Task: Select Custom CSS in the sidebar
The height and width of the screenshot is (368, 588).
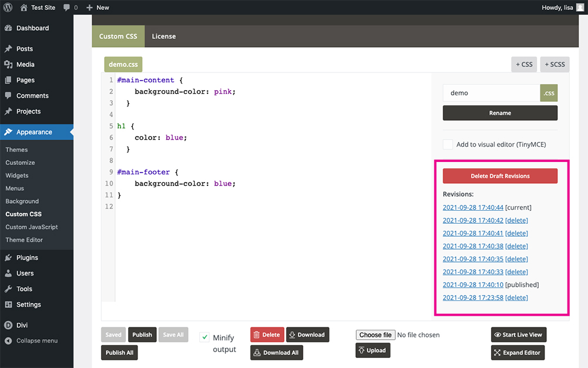Action: 24,214
